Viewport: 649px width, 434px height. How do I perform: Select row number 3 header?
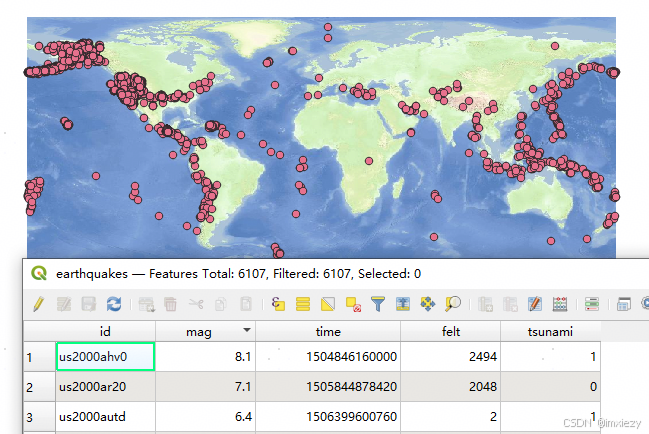tap(39, 417)
